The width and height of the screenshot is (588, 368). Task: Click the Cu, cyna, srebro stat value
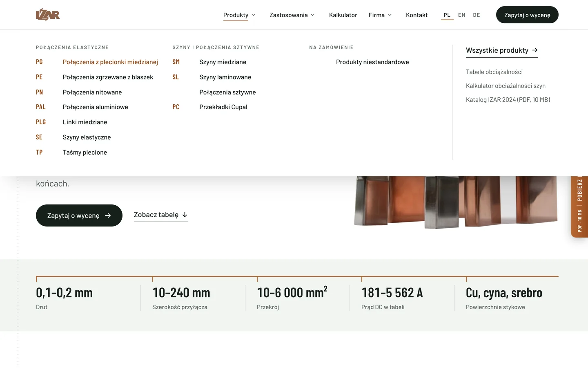click(x=504, y=293)
